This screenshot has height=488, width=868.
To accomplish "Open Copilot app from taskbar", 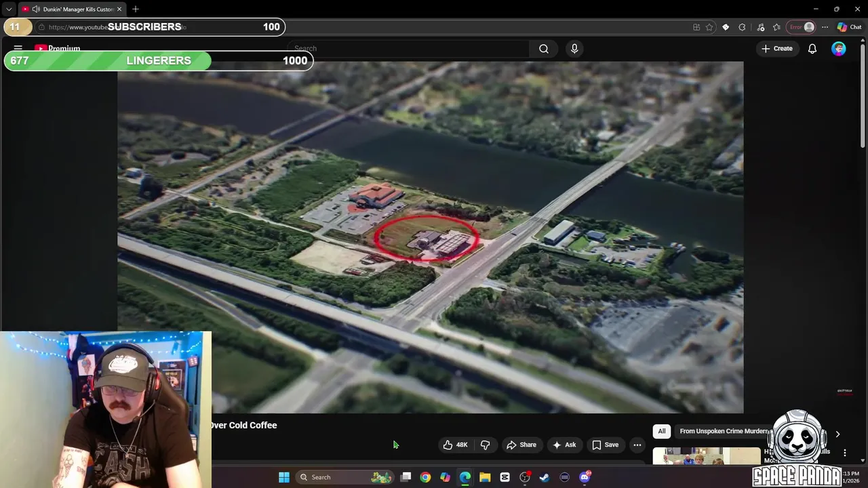I will coord(445,477).
